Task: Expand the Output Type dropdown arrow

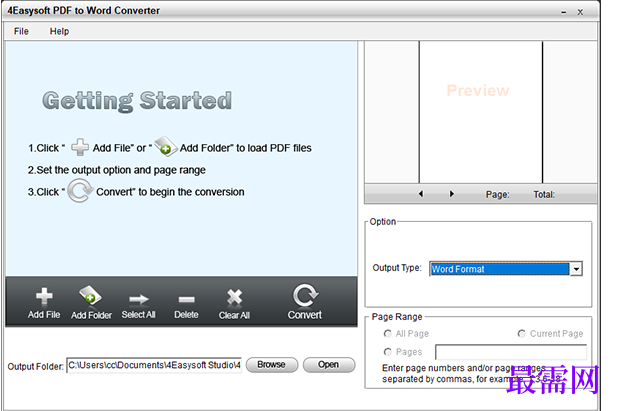Action: 576,269
